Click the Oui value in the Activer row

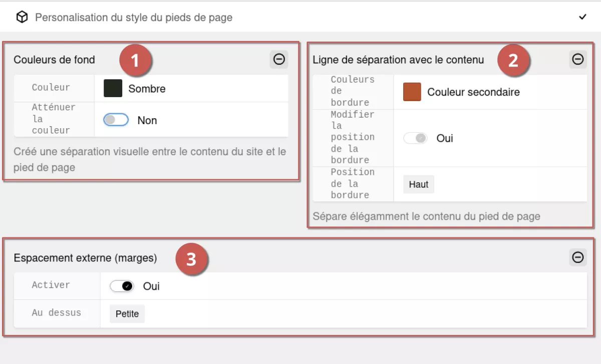[x=151, y=286]
